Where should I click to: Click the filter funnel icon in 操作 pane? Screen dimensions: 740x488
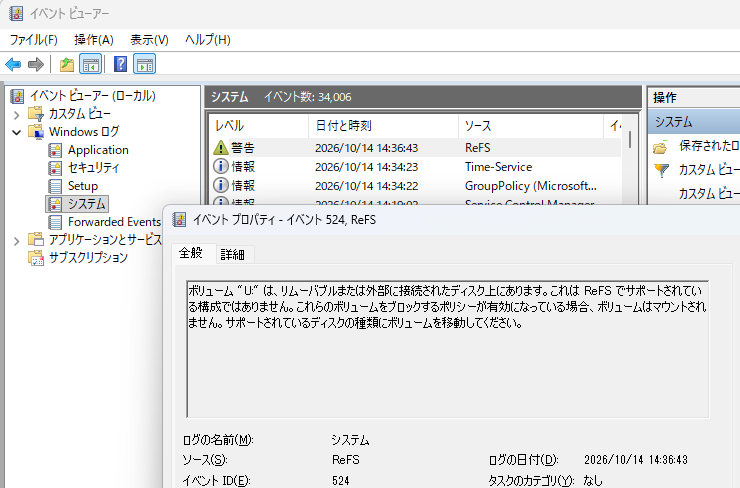tap(662, 170)
